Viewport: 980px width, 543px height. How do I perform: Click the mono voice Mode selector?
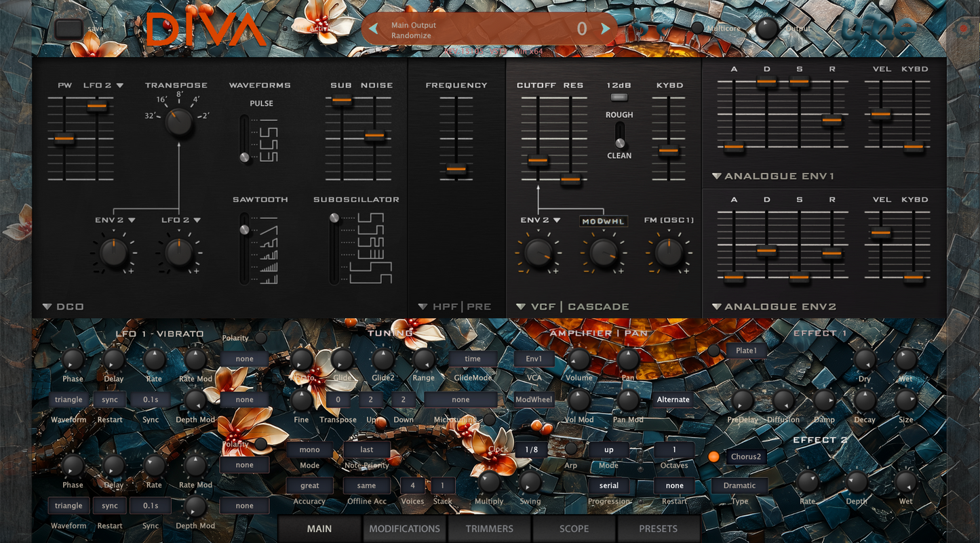click(x=309, y=449)
